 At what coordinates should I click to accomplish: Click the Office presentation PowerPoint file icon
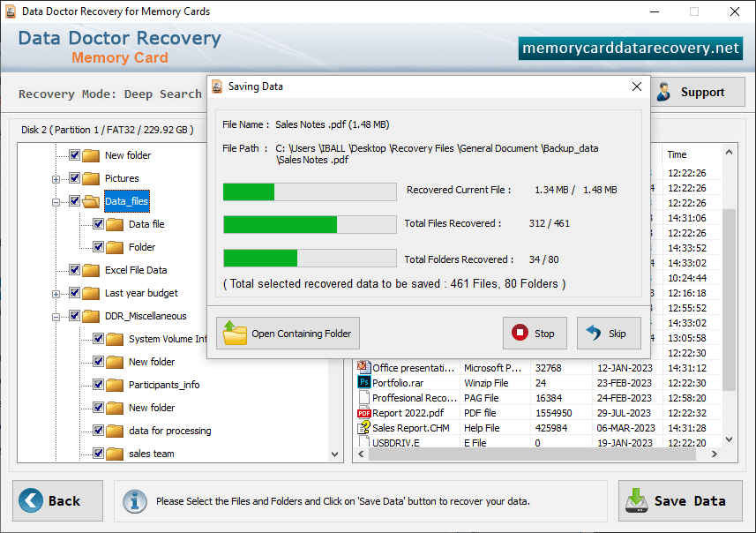tap(364, 366)
